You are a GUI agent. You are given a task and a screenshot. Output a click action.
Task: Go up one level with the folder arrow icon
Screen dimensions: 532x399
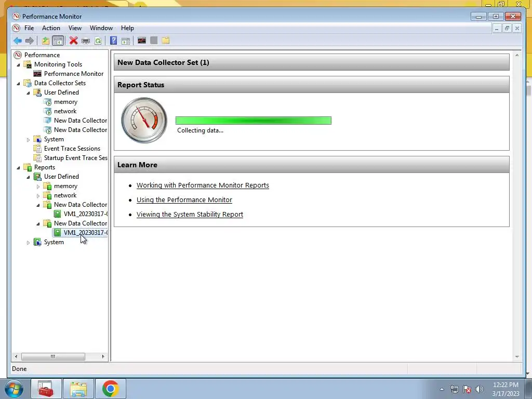[46, 41]
